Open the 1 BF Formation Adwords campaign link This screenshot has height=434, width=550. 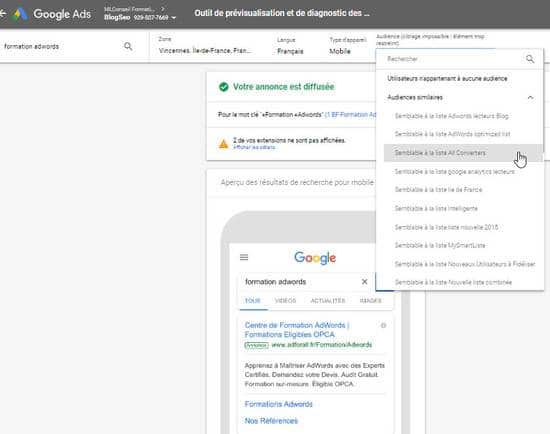[x=350, y=115]
